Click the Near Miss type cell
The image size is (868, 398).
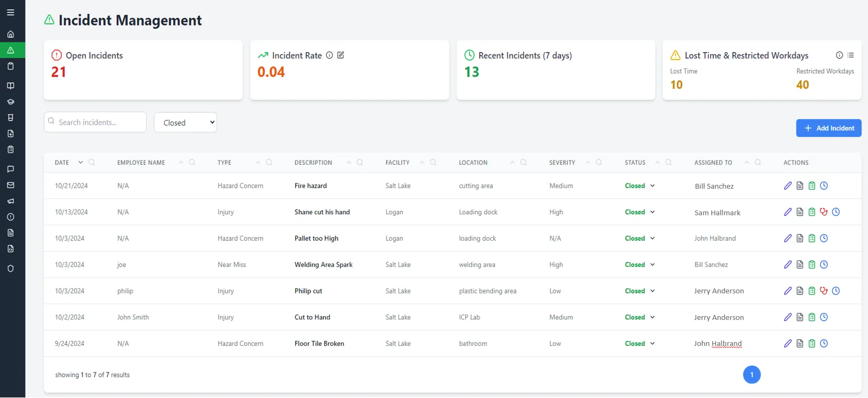click(x=232, y=265)
